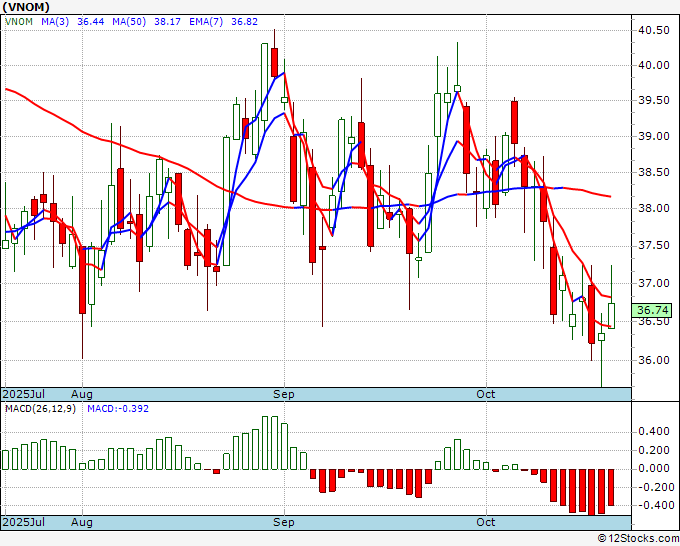
Task: Click the 36.00 price axis label
Action: 654,360
